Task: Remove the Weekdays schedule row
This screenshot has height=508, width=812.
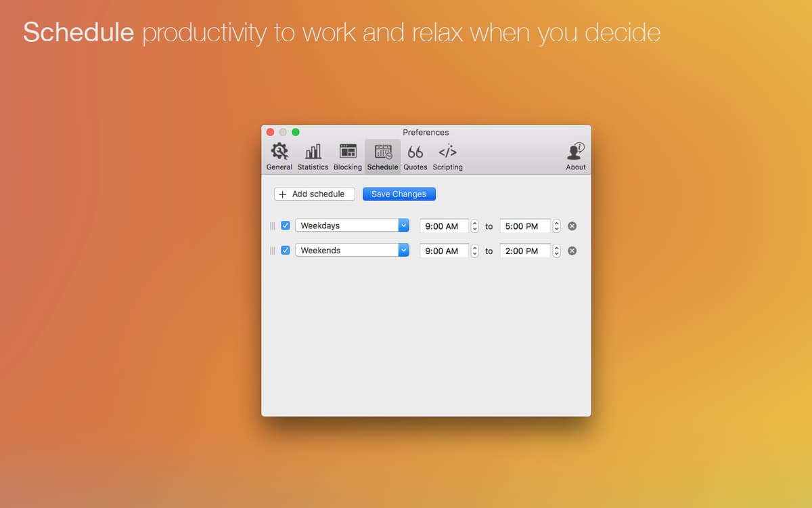Action: [572, 226]
